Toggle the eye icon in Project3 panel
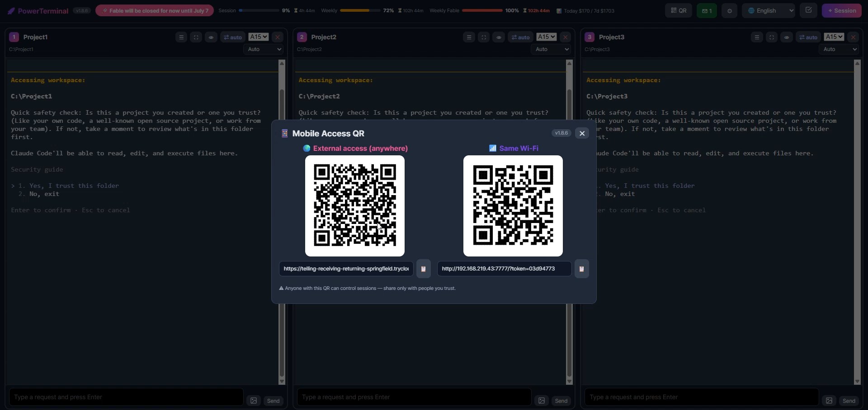 [x=787, y=37]
